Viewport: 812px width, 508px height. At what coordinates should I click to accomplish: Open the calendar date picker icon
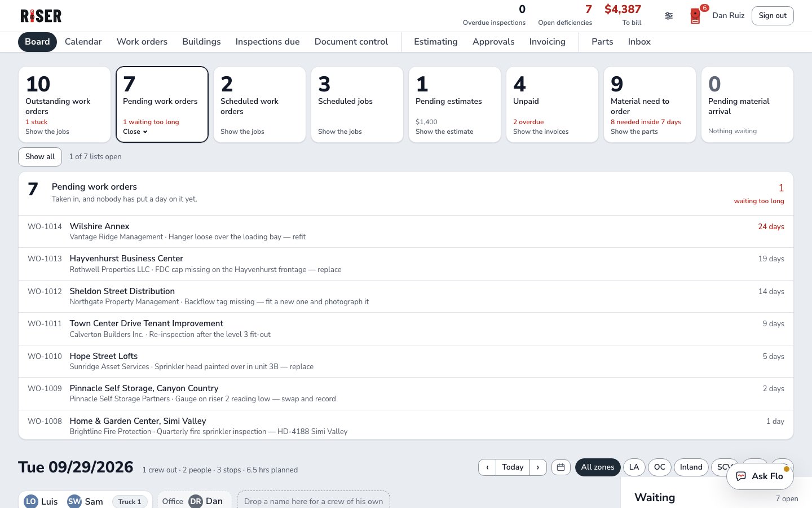(561, 467)
